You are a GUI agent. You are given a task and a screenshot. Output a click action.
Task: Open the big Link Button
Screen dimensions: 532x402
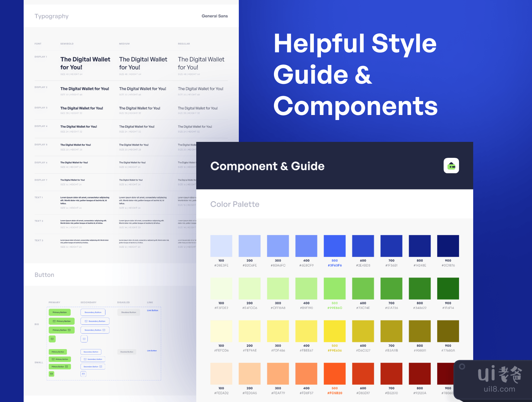pos(153,310)
